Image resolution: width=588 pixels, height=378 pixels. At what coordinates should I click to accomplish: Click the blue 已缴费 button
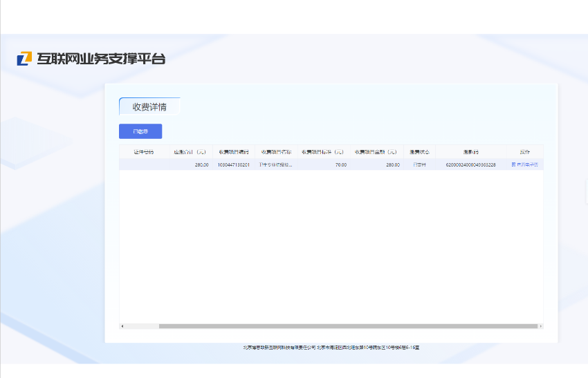point(140,131)
